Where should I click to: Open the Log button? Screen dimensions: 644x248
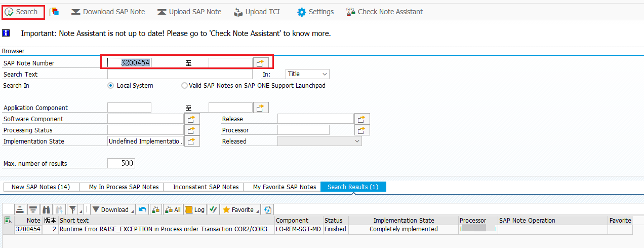pyautogui.click(x=195, y=209)
